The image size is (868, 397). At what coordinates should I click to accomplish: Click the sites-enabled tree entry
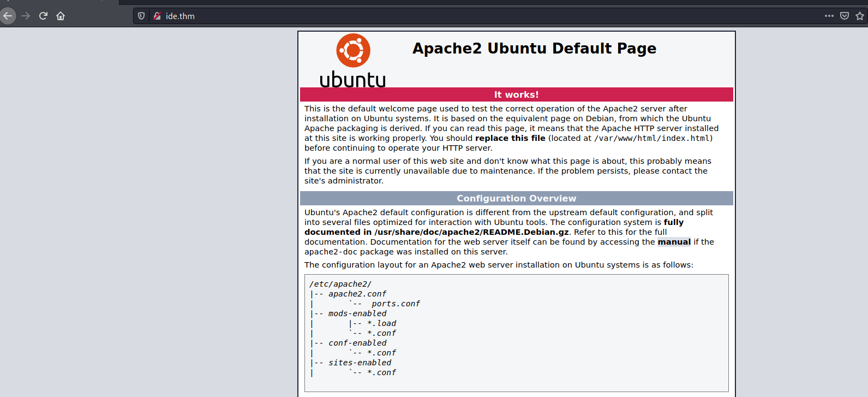[360, 363]
